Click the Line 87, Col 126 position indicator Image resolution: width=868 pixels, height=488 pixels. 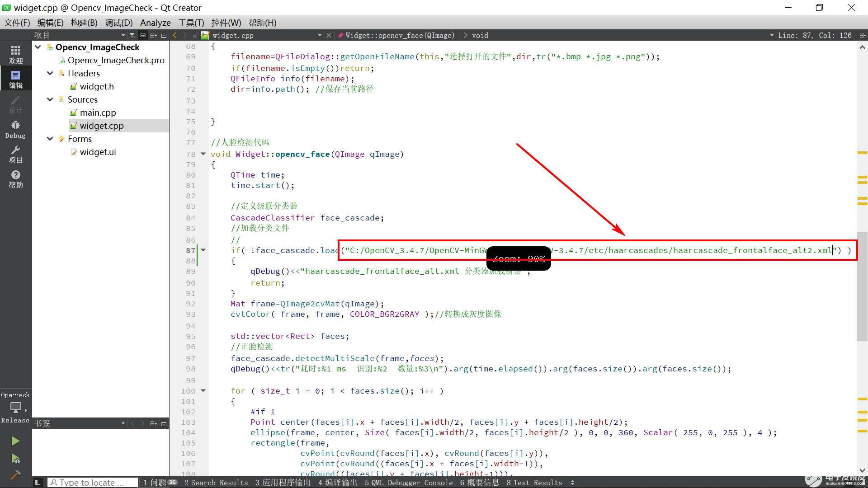point(815,35)
